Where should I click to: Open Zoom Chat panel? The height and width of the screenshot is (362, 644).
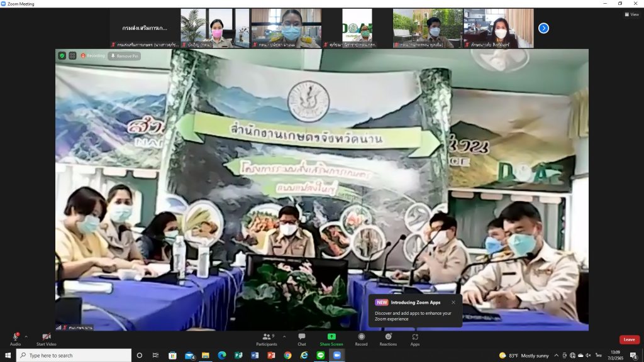pos(301,339)
